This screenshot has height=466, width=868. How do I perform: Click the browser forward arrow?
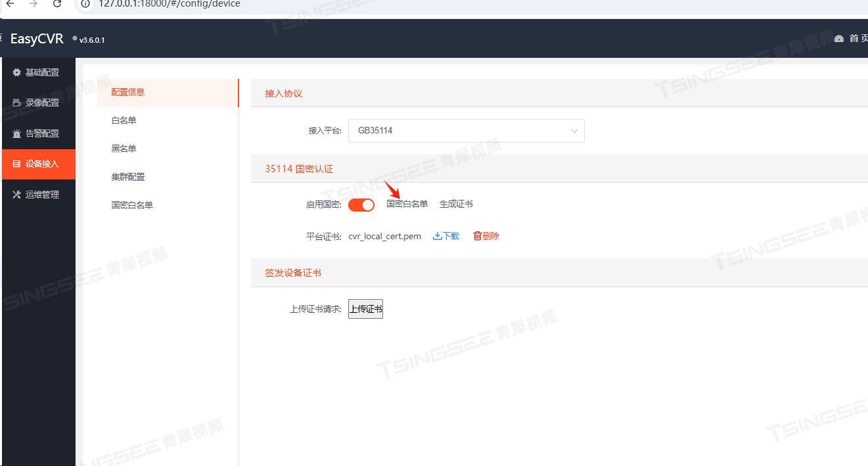[33, 4]
